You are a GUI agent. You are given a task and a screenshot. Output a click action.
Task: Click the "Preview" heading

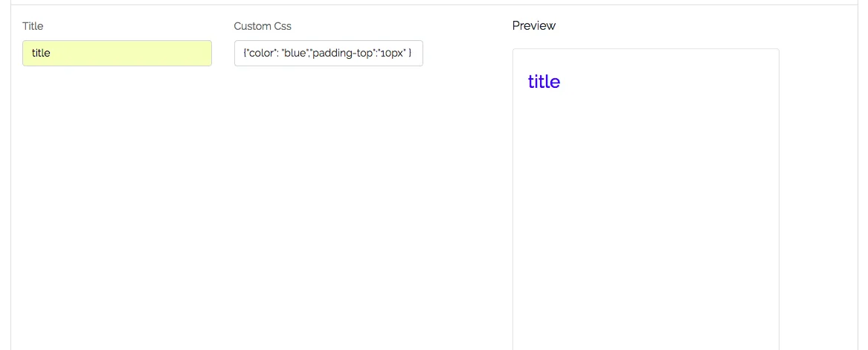click(x=533, y=26)
